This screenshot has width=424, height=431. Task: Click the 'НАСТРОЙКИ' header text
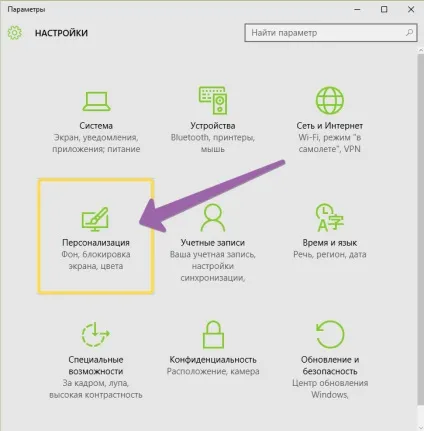click(61, 33)
